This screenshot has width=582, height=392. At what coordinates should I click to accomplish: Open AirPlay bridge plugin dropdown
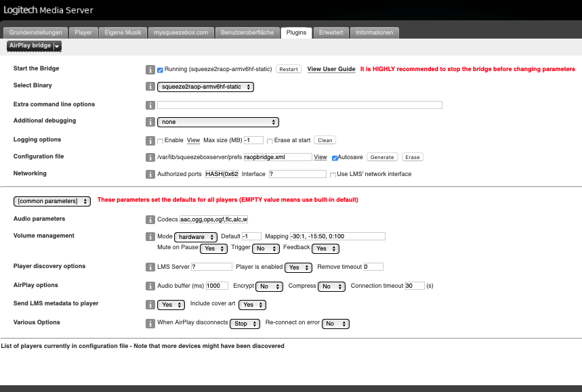(x=34, y=46)
